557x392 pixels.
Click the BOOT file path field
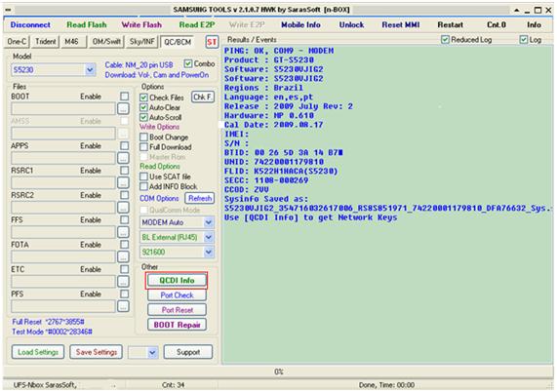click(63, 108)
